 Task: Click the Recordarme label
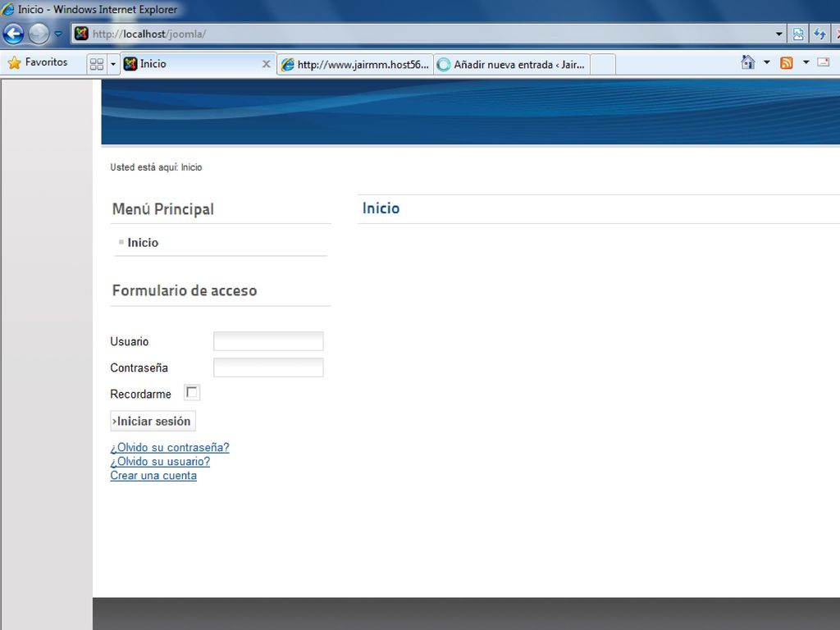(141, 394)
